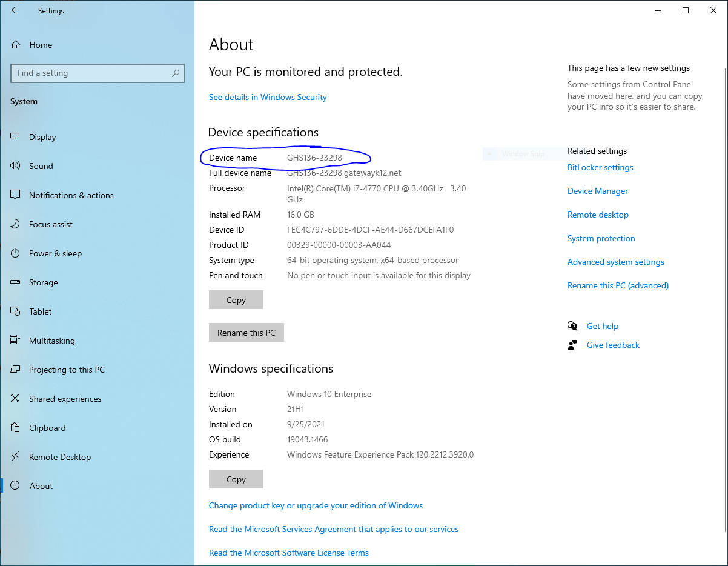
Task: Select the Device ID value FEC4C797-6DDE-4DCF-AE44-D667DCEFA1F0
Action: [370, 230]
